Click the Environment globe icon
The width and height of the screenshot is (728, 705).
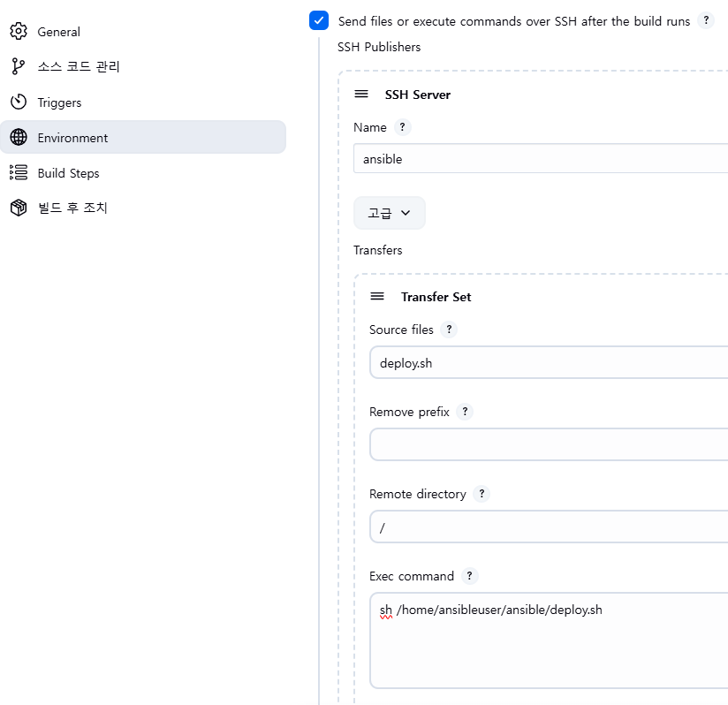tap(19, 137)
